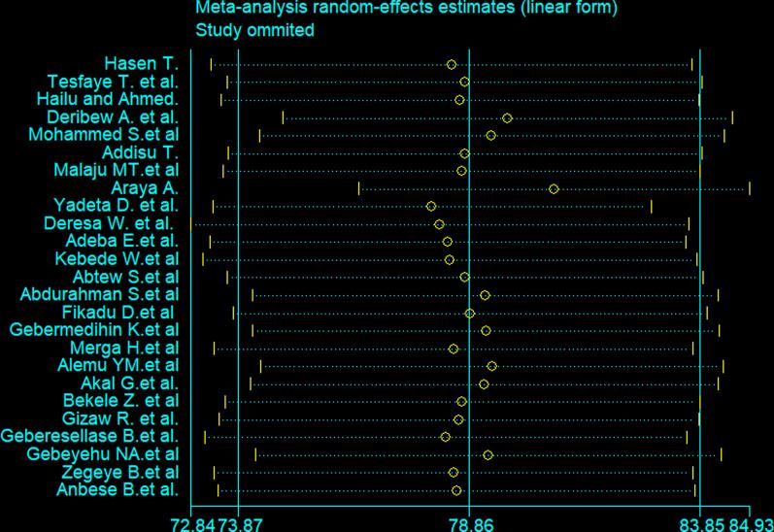Select the 'Geberesellase B.et al.' label
This screenshot has height=532, width=774.
pyautogui.click(x=89, y=436)
